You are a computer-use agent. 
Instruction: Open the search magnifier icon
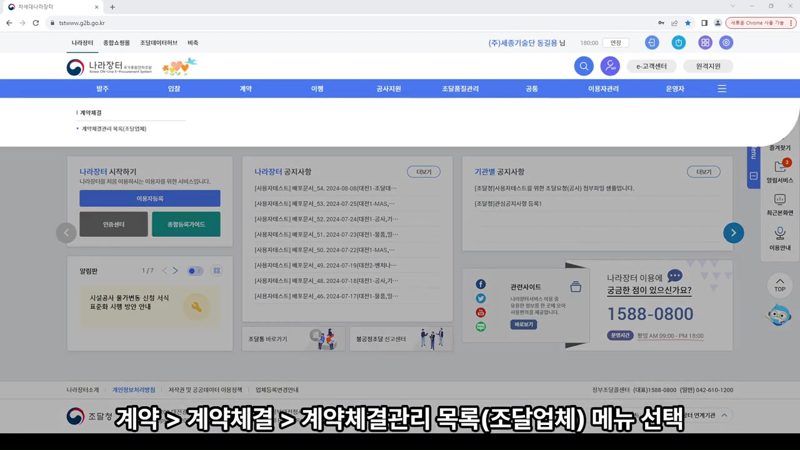tap(583, 66)
